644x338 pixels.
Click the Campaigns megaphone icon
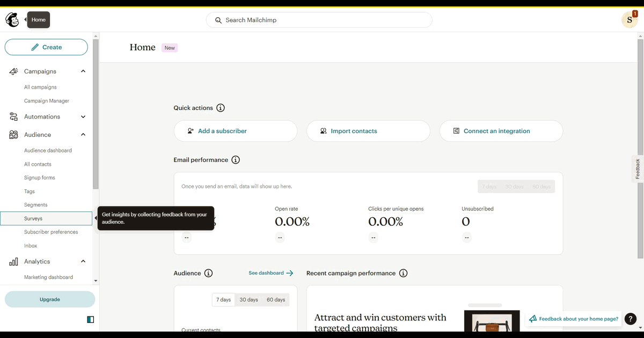click(x=13, y=71)
